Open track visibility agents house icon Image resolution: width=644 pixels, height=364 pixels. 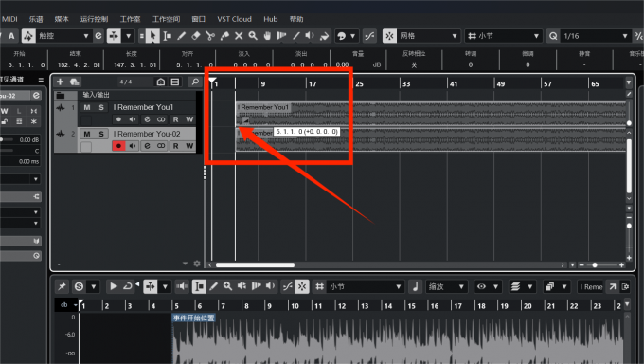click(161, 82)
